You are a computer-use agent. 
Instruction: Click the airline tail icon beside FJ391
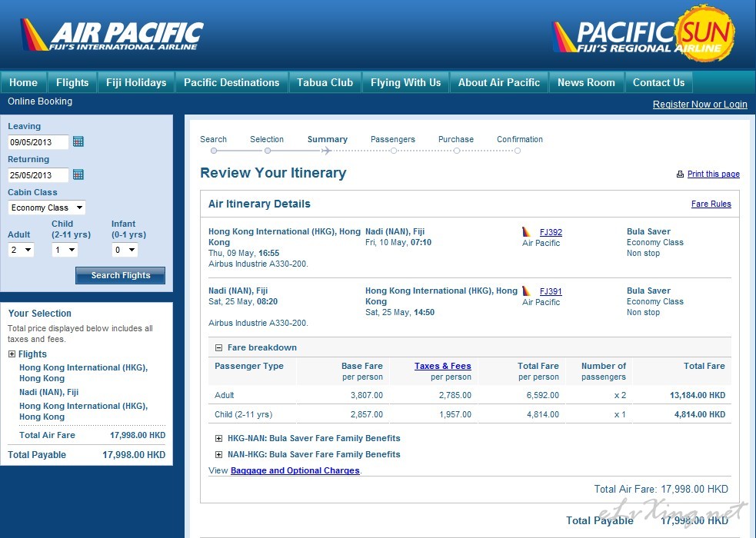[x=527, y=291]
